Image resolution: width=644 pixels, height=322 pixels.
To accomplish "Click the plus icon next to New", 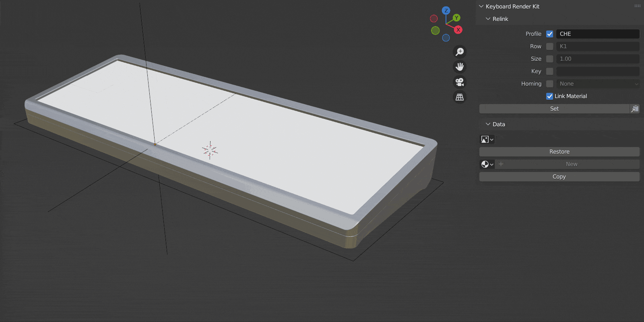I will pos(501,164).
